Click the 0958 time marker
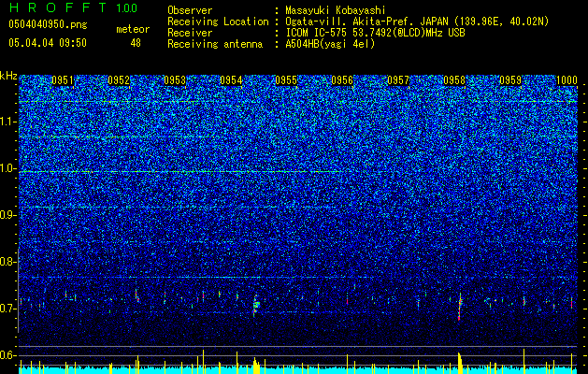588x374 pixels. tap(454, 80)
